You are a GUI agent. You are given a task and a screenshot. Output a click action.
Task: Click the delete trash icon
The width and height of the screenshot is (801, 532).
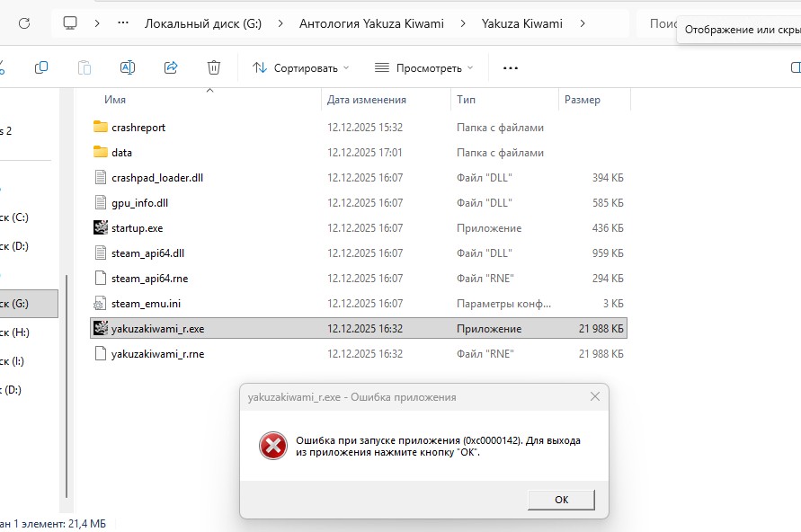click(x=214, y=67)
